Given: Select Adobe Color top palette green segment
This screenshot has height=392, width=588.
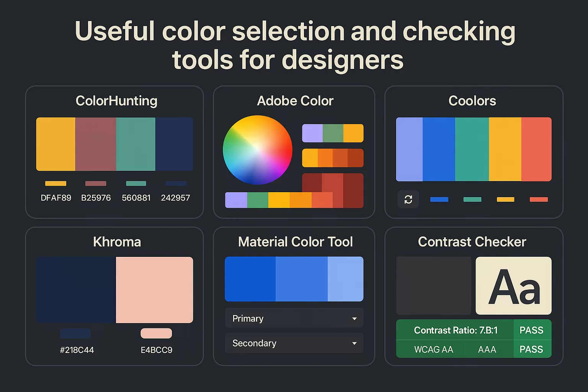Looking at the screenshot, I should click(x=333, y=133).
